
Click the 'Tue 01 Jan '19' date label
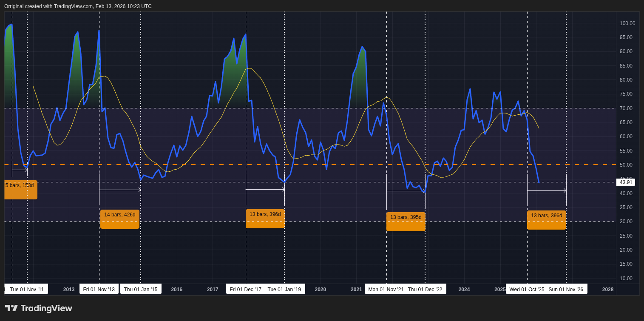click(284, 289)
